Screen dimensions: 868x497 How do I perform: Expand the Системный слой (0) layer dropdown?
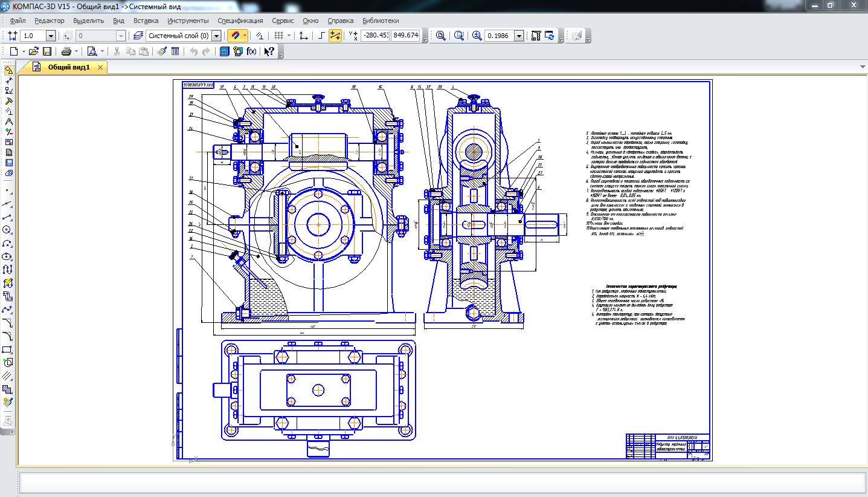(x=217, y=36)
